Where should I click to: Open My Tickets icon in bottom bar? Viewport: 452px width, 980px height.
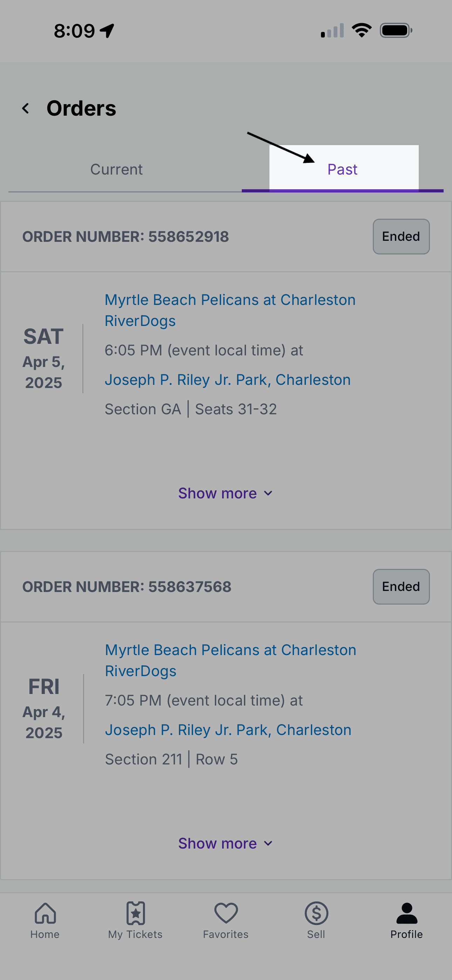136,913
